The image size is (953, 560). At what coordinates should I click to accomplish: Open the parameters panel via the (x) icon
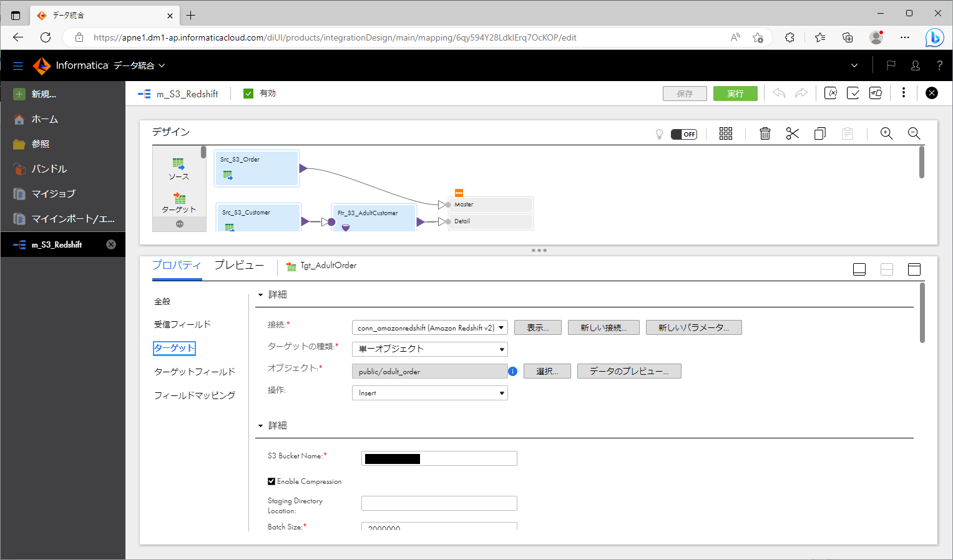pyautogui.click(x=831, y=92)
